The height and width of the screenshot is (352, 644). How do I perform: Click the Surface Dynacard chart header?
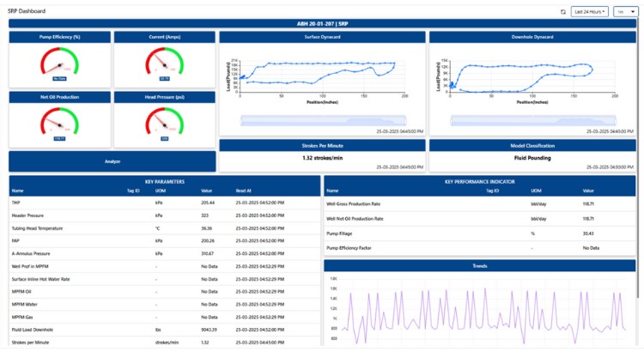tap(321, 38)
